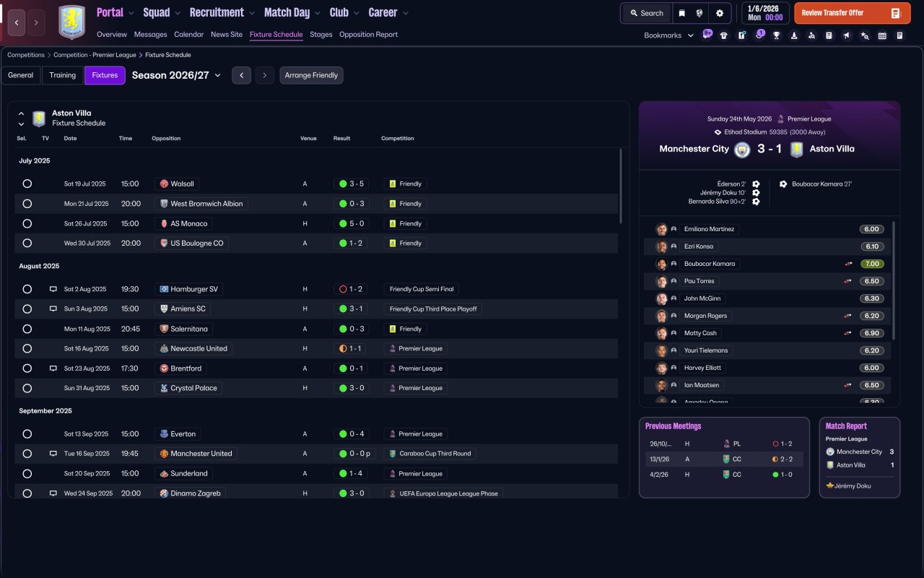Click the Aston Villa crest in the top-left header
924x578 pixels.
(71, 22)
